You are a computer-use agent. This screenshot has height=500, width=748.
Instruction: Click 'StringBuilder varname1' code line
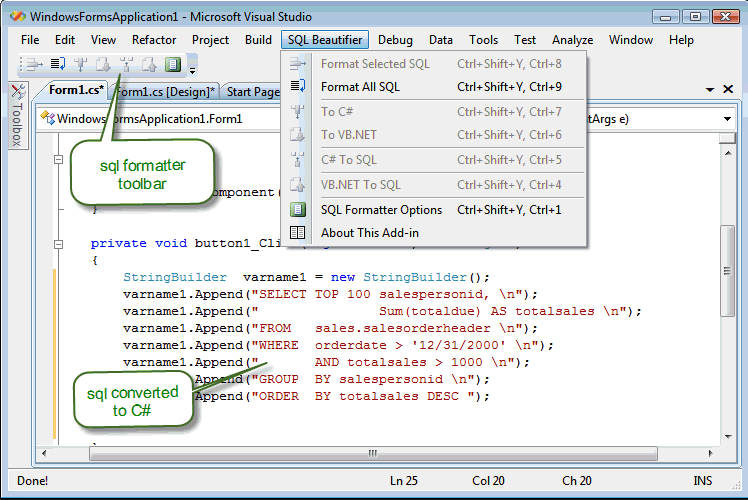(x=306, y=277)
